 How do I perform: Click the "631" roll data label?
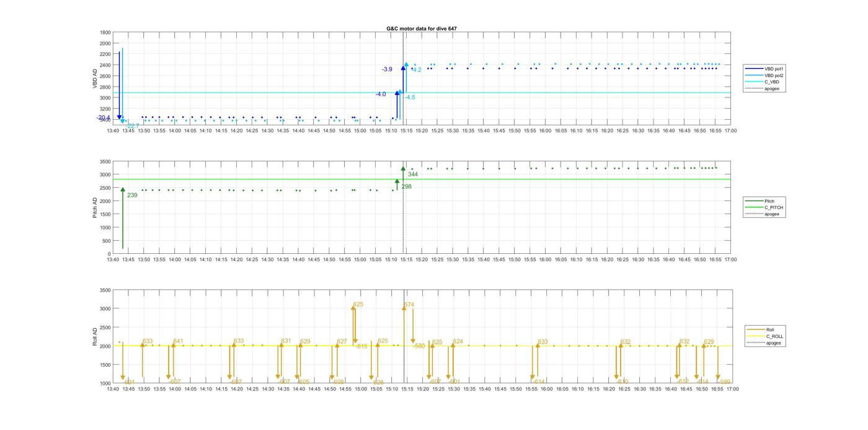pyautogui.click(x=286, y=341)
